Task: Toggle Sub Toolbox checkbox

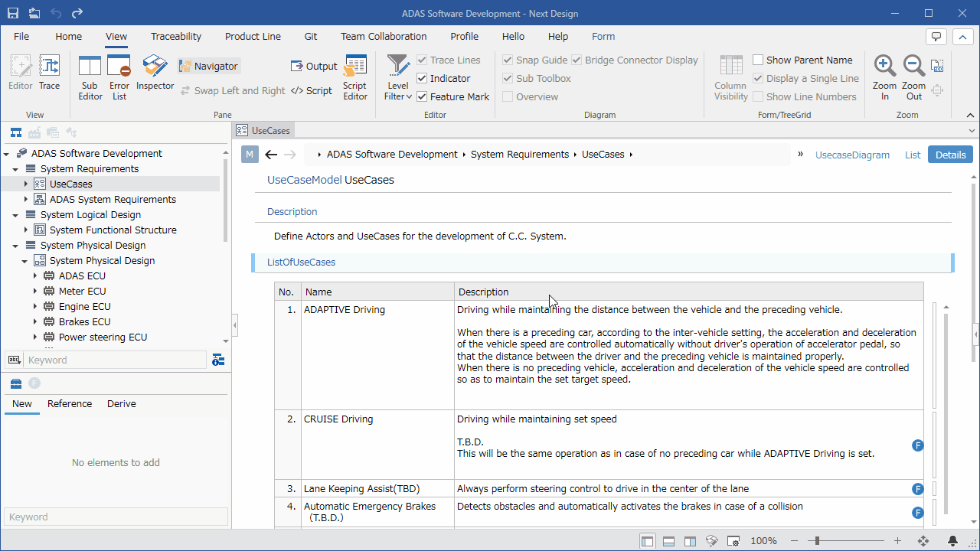Action: point(508,78)
